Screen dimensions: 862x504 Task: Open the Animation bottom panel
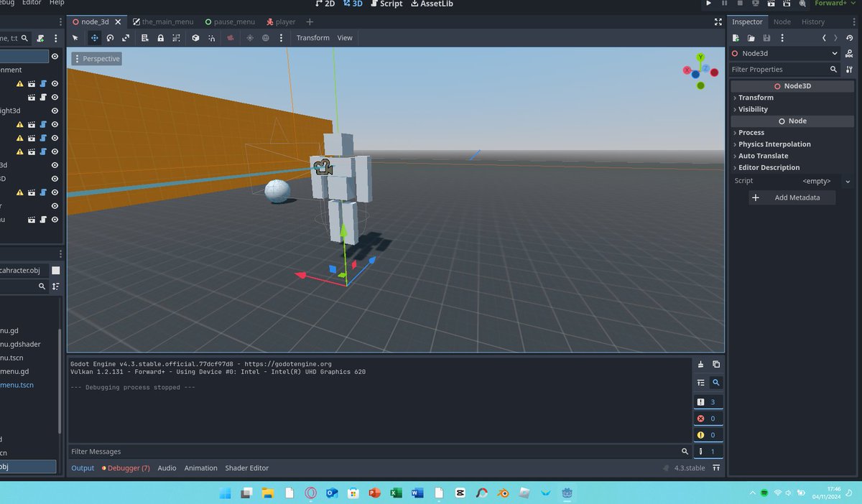coord(201,468)
